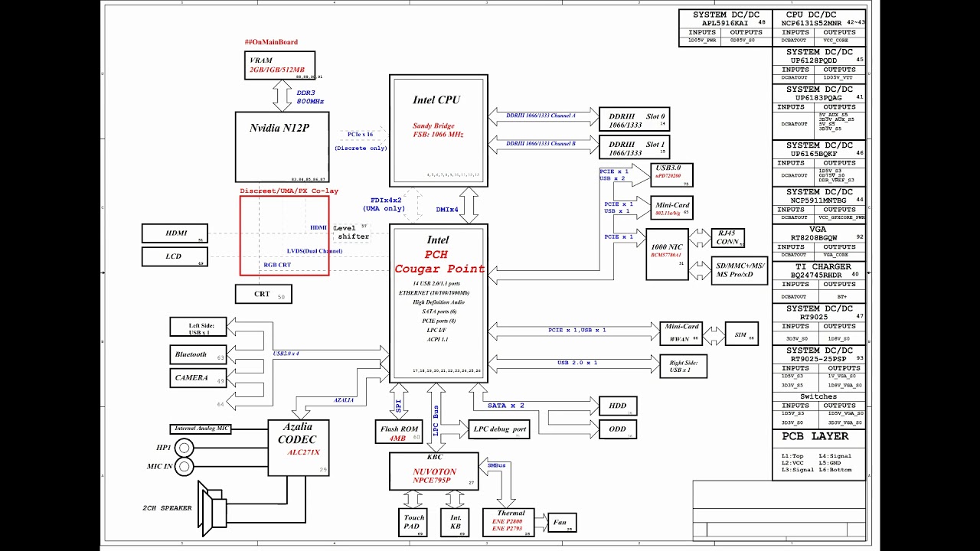Select the "LVDS(Dual Channel)" label
This screenshot has width=980, height=551.
point(315,251)
